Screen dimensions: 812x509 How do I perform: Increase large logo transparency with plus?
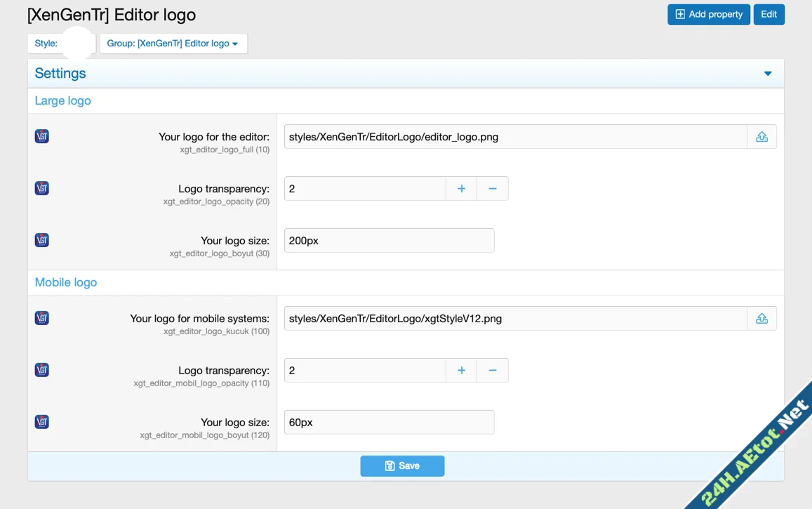click(x=461, y=189)
